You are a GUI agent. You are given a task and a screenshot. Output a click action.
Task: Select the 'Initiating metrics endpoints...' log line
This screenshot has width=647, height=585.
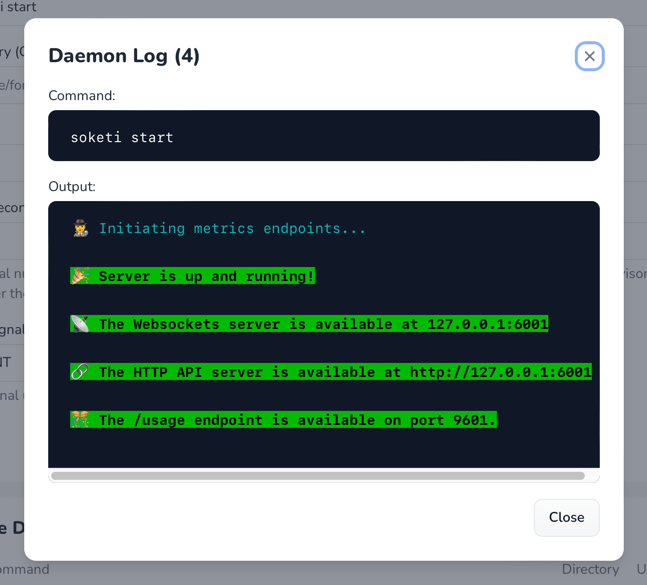click(x=232, y=229)
